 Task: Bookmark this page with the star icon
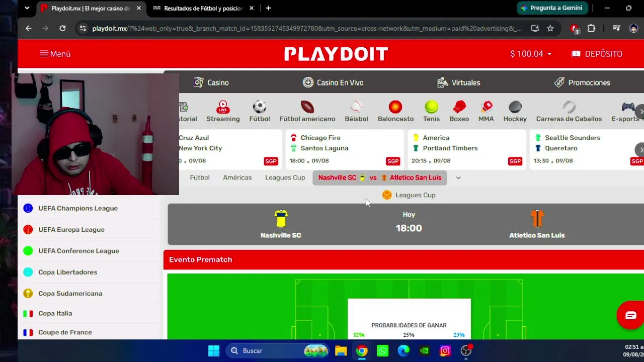[x=550, y=29]
